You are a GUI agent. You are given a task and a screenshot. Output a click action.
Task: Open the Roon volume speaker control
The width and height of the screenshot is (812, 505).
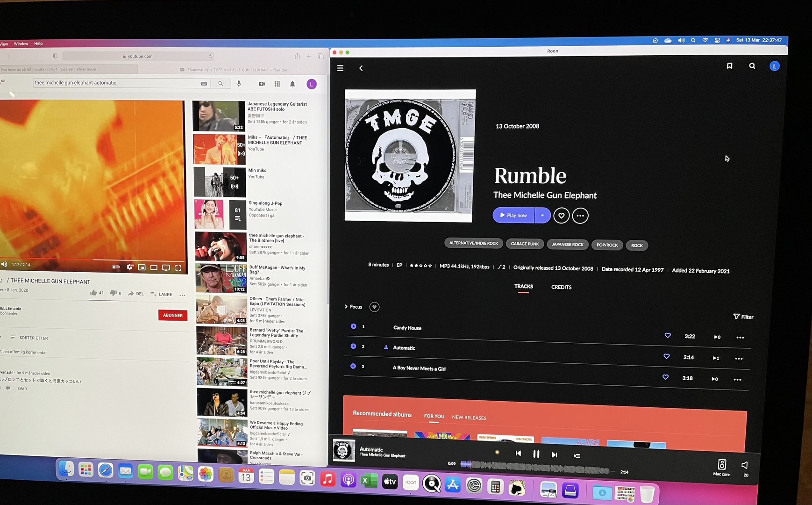tap(745, 465)
